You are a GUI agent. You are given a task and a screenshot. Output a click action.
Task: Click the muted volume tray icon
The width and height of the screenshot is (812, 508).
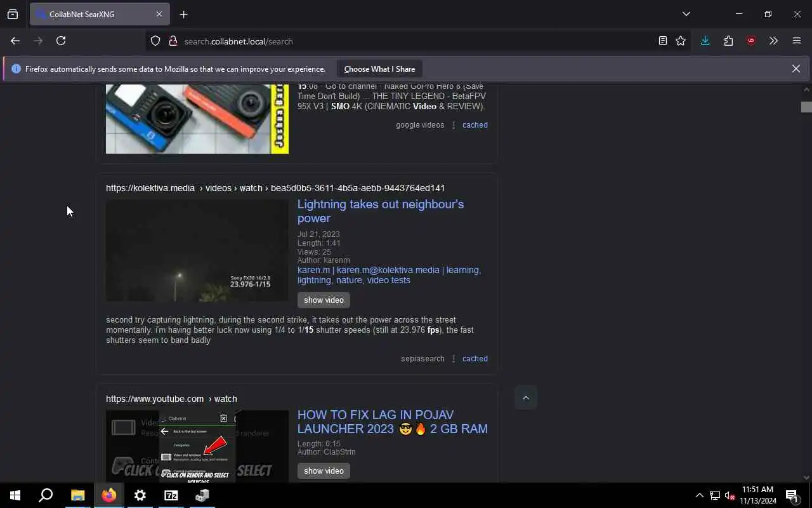tap(730, 495)
